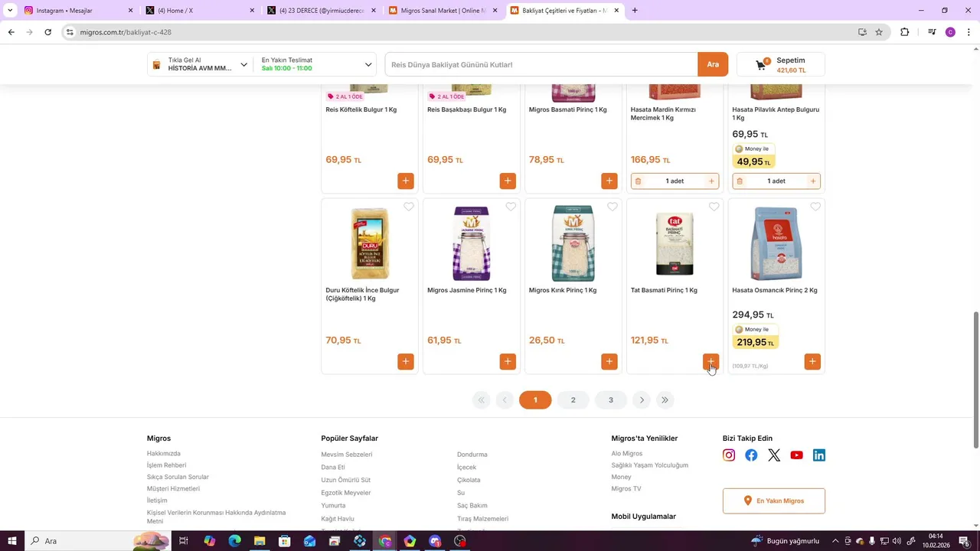Image resolution: width=980 pixels, height=551 pixels.
Task: Open Migros TV link
Action: click(626, 488)
